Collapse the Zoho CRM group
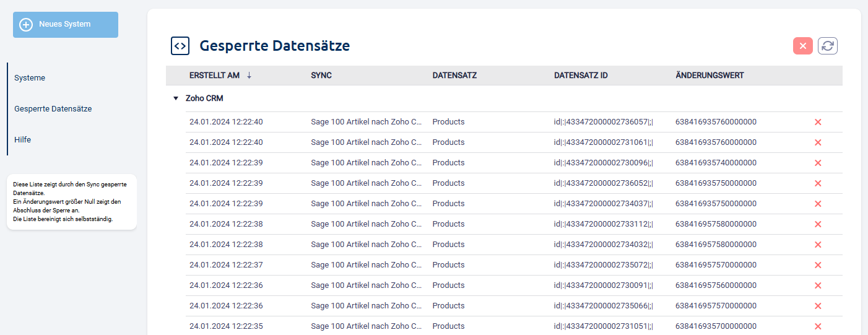 [176, 98]
